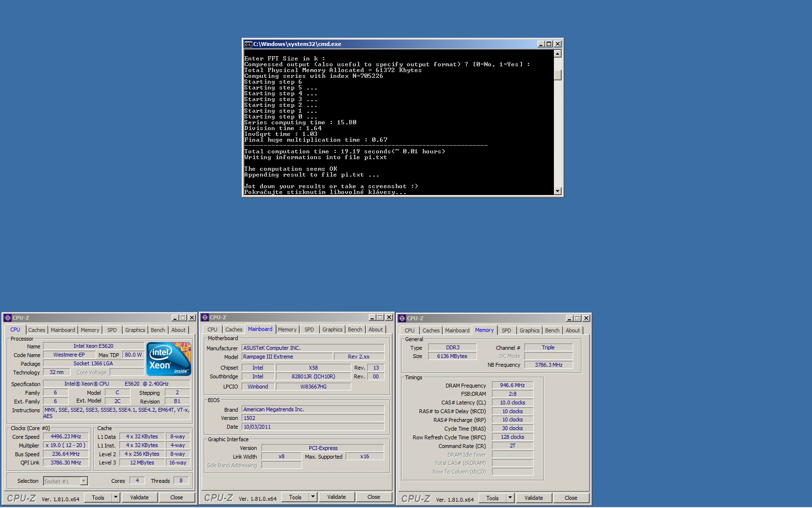Click the code name Westmere-EP field
This screenshot has width=812, height=508.
pyautogui.click(x=69, y=355)
